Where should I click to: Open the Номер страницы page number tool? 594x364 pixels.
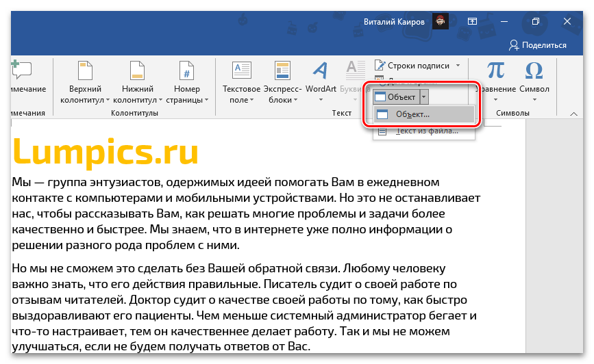187,70
